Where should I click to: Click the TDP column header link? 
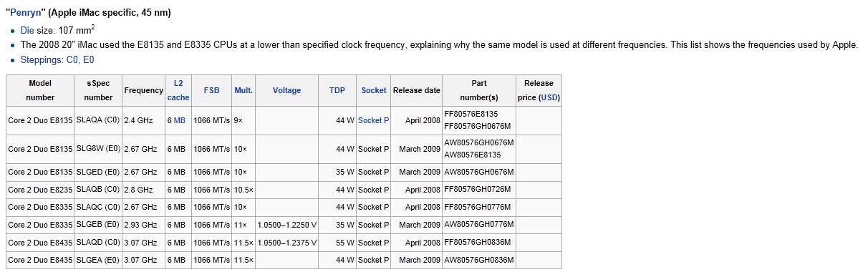pyautogui.click(x=337, y=90)
